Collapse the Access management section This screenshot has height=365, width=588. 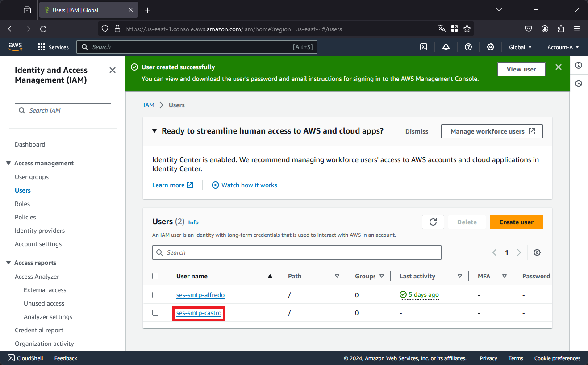pyautogui.click(x=8, y=163)
